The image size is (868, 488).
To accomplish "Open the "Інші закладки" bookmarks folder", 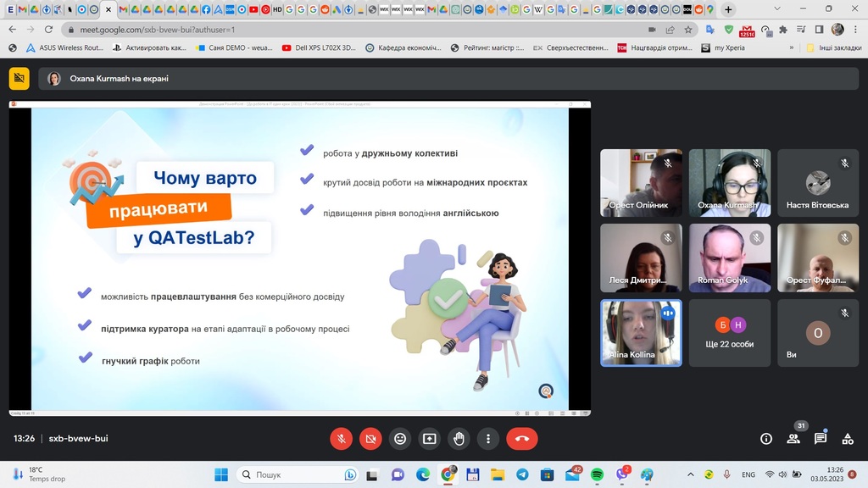I will pos(834,48).
